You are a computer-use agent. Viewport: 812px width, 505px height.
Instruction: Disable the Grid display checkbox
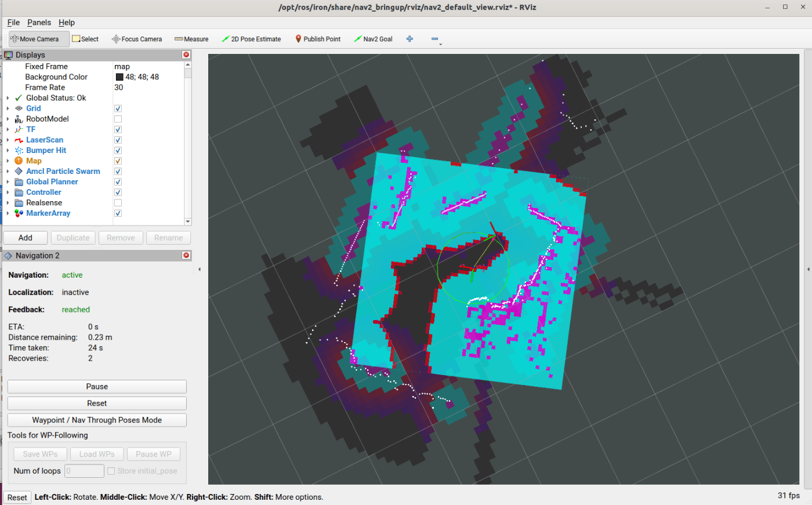[x=118, y=108]
